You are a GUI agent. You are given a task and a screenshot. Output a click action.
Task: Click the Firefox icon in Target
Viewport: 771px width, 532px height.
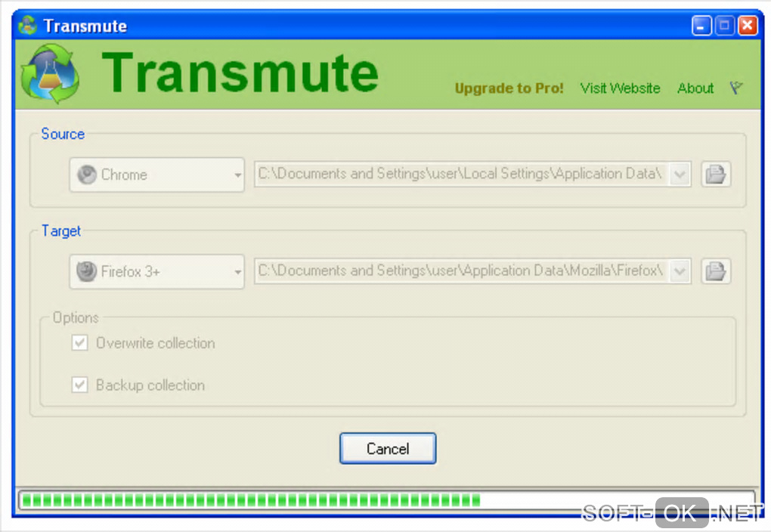coord(87,271)
